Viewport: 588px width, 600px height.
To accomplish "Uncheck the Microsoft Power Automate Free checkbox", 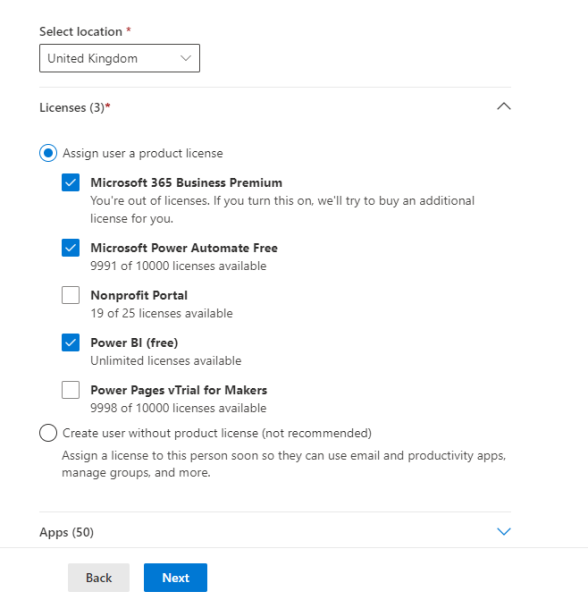I will pyautogui.click(x=71, y=248).
